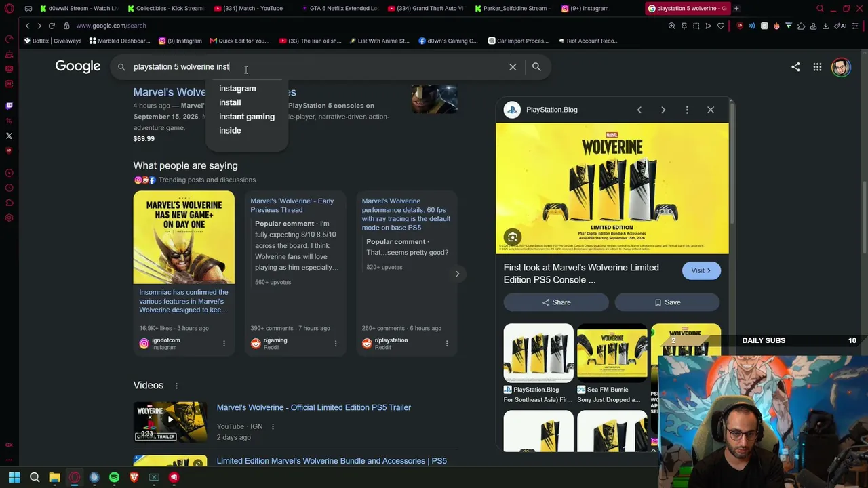Open the Twitch icon in Opera sidebar

(9, 106)
